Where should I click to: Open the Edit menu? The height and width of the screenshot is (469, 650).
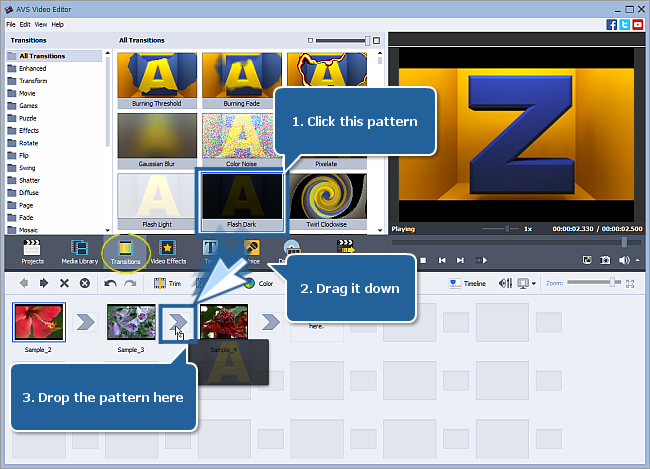click(25, 24)
